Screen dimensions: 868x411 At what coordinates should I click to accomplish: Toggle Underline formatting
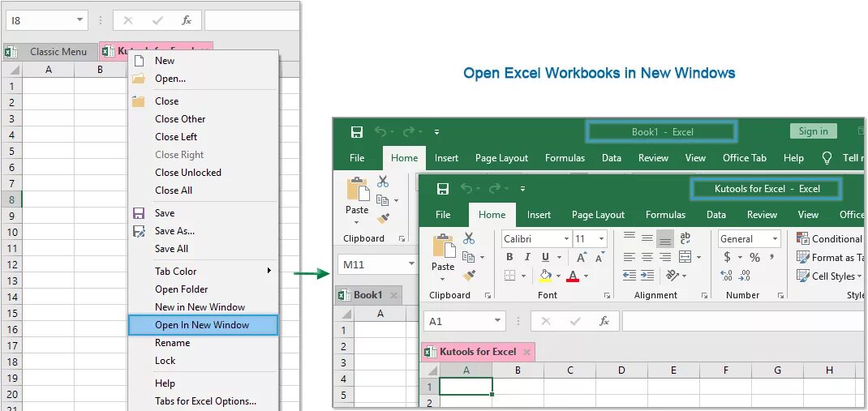545,257
